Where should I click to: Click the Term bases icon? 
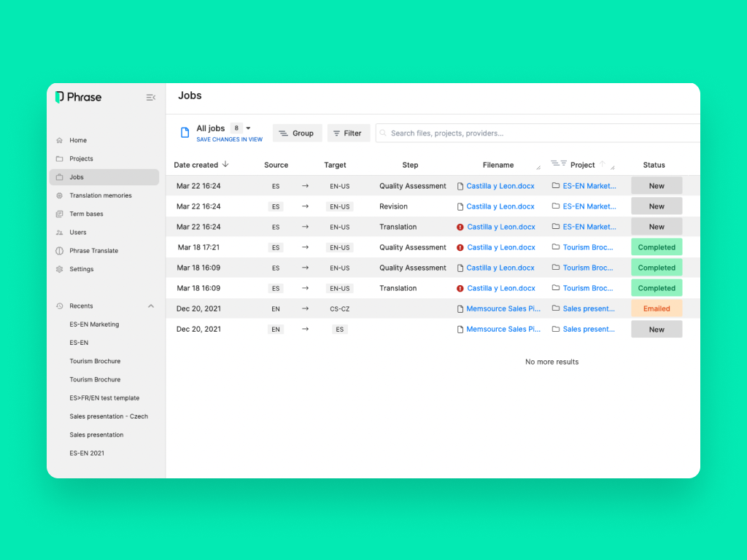pyautogui.click(x=60, y=214)
